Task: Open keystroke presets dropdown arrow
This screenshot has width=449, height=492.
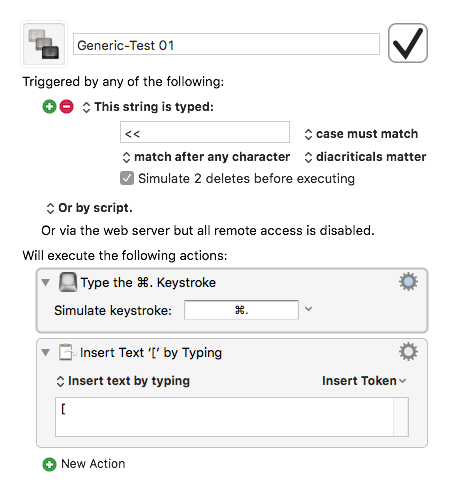Action: pos(309,309)
